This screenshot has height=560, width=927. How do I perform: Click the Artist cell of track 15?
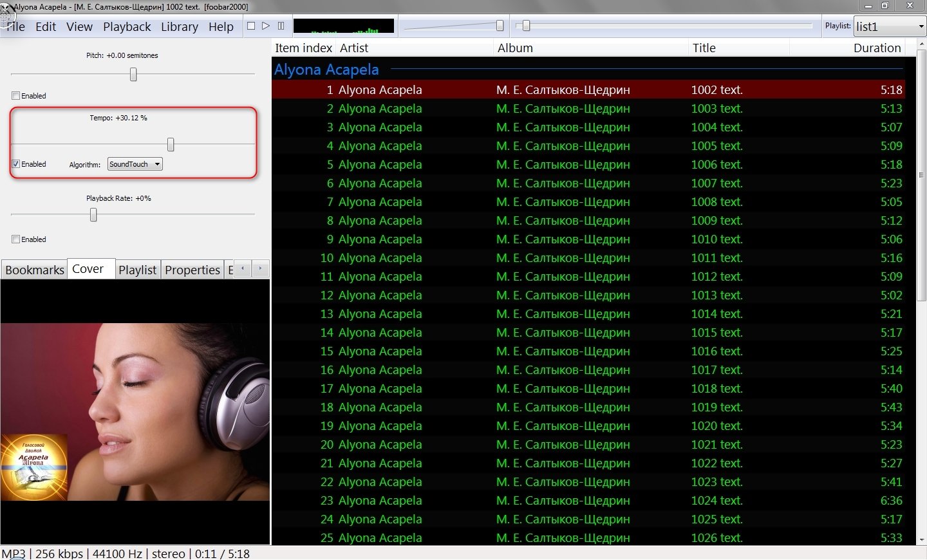[380, 351]
